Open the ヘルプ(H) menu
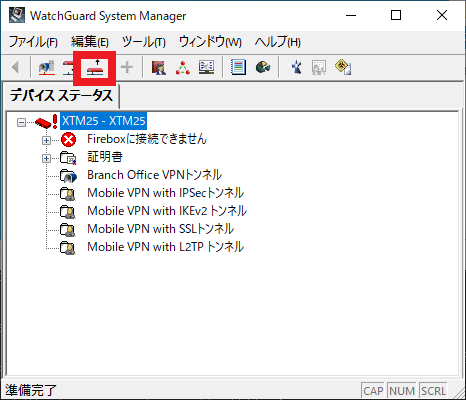This screenshot has height=400, width=466. click(277, 42)
